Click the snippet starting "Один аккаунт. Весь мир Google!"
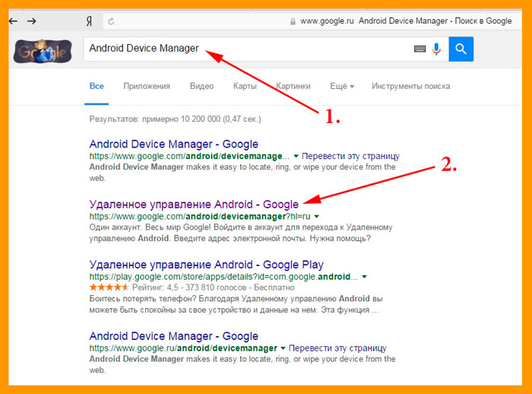The image size is (532, 394). point(241,233)
